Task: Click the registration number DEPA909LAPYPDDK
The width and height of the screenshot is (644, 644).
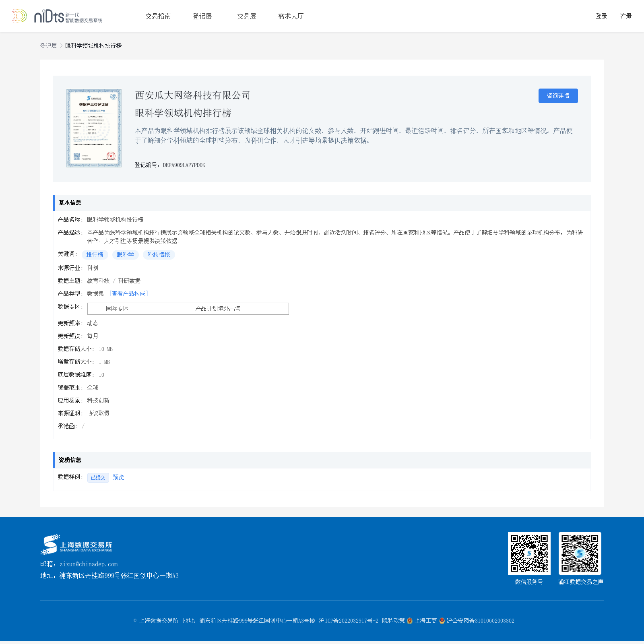Action: [x=184, y=165]
